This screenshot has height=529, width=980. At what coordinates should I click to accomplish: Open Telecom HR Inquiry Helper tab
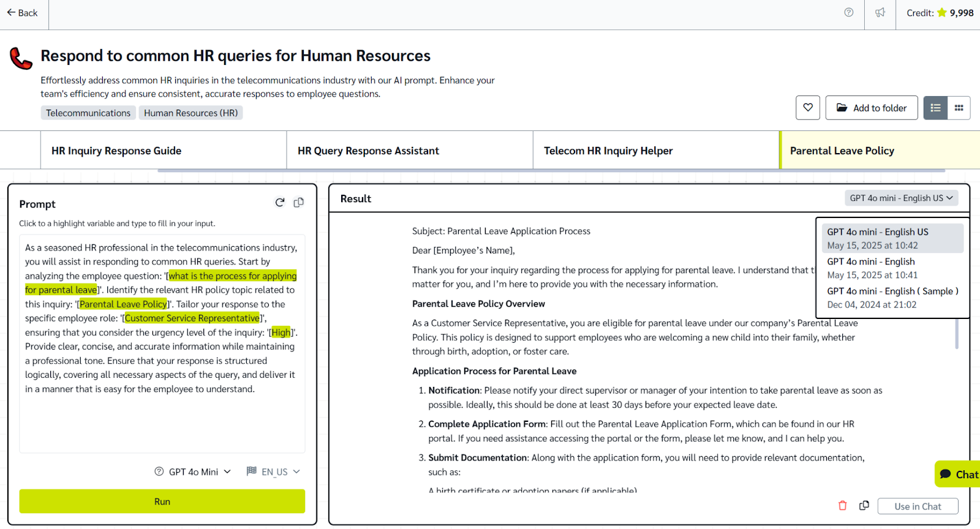pyautogui.click(x=656, y=151)
